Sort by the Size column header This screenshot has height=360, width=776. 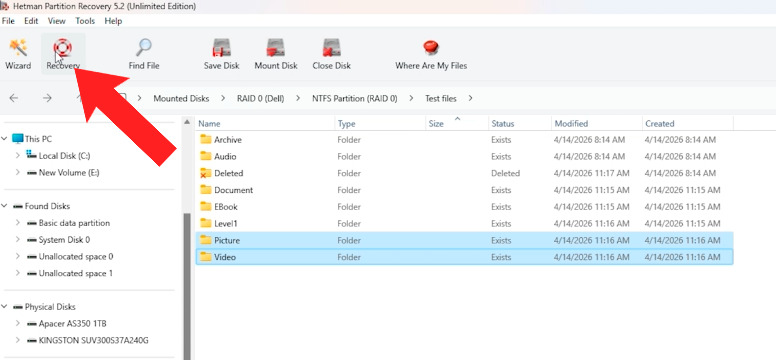coord(457,124)
